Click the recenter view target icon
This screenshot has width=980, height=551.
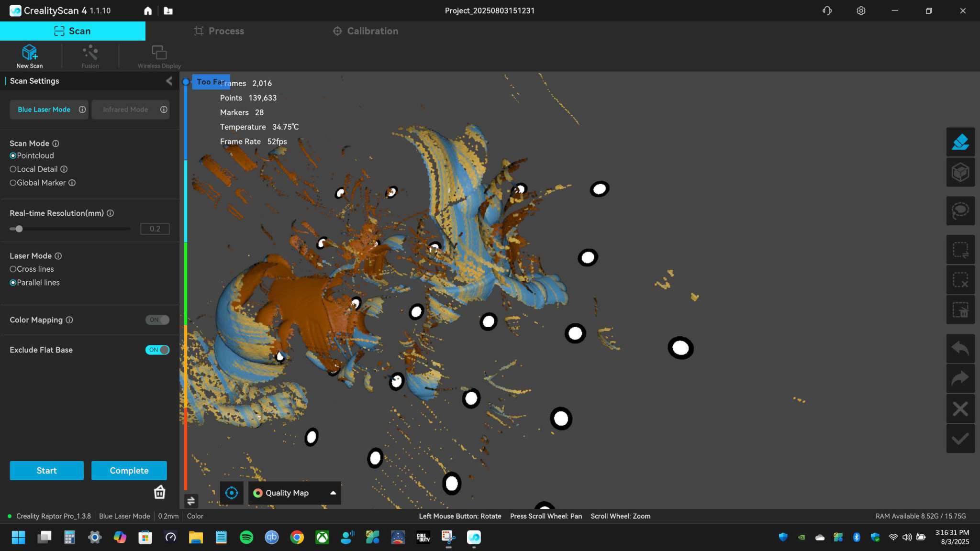point(232,493)
